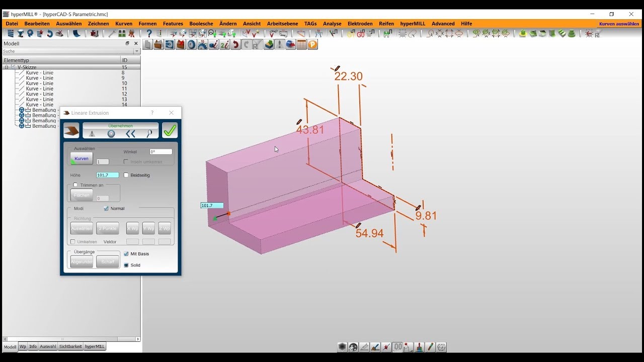Click the magnifier preview icon in dialog
This screenshot has width=644, height=362.
pyautogui.click(x=149, y=134)
